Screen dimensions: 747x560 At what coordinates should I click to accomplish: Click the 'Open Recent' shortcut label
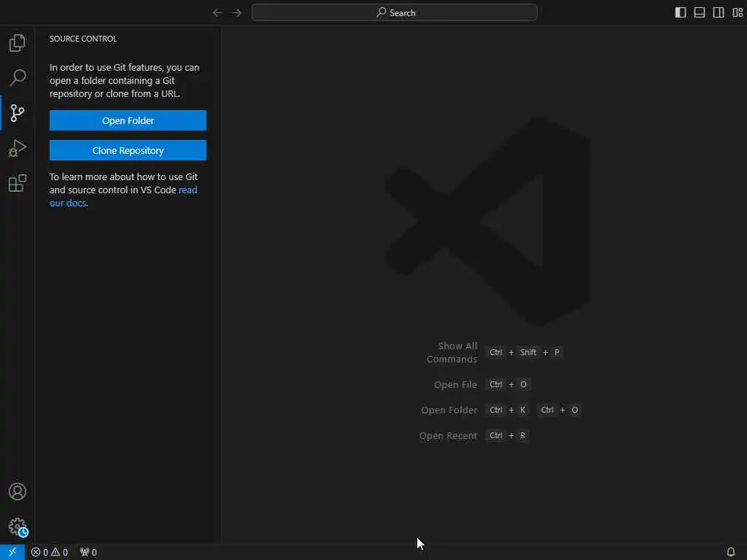448,436
